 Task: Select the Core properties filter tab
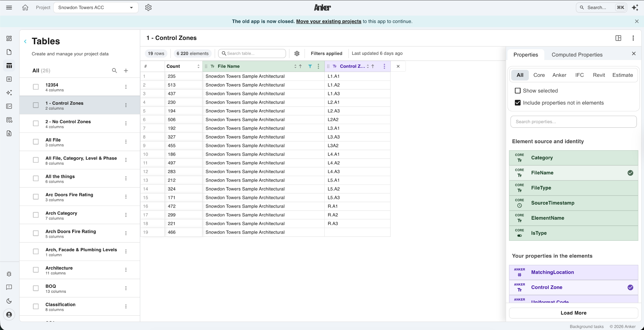(539, 75)
